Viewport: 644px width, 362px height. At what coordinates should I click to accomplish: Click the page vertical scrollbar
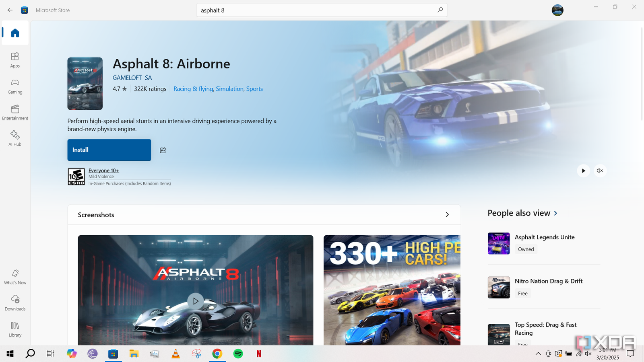642,73
